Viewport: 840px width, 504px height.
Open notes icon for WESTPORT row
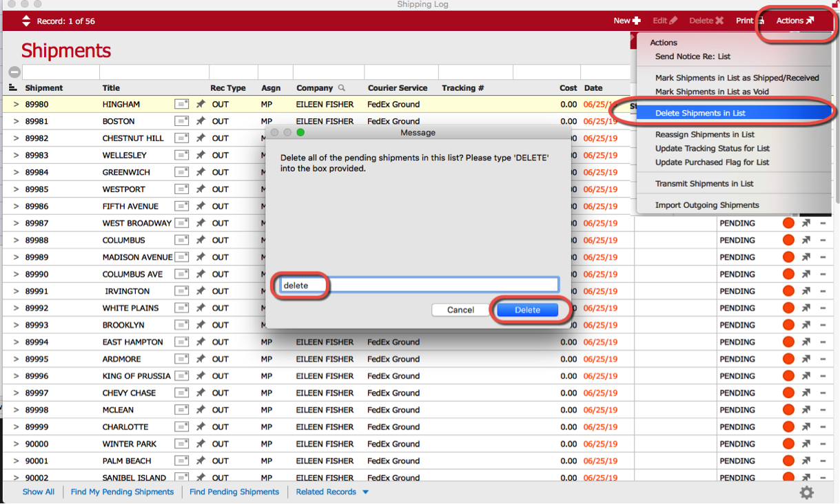[182, 189]
